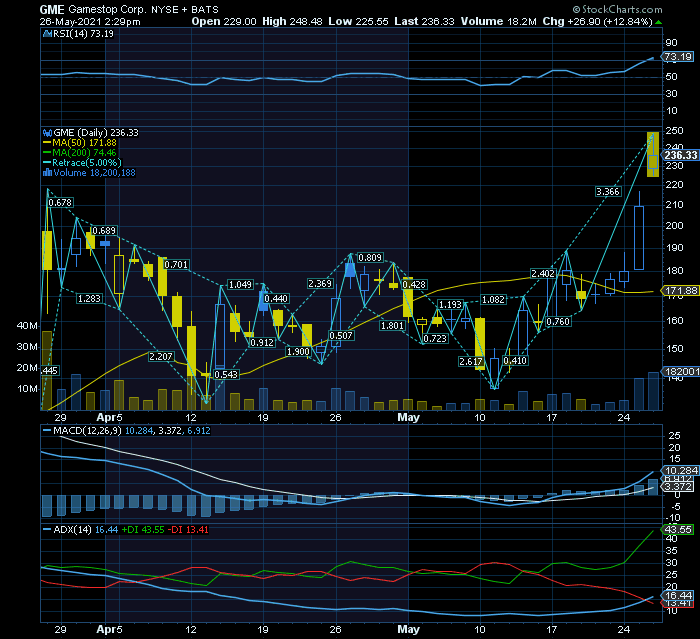Click the 171.88 MA(50) axis tag

point(680,291)
